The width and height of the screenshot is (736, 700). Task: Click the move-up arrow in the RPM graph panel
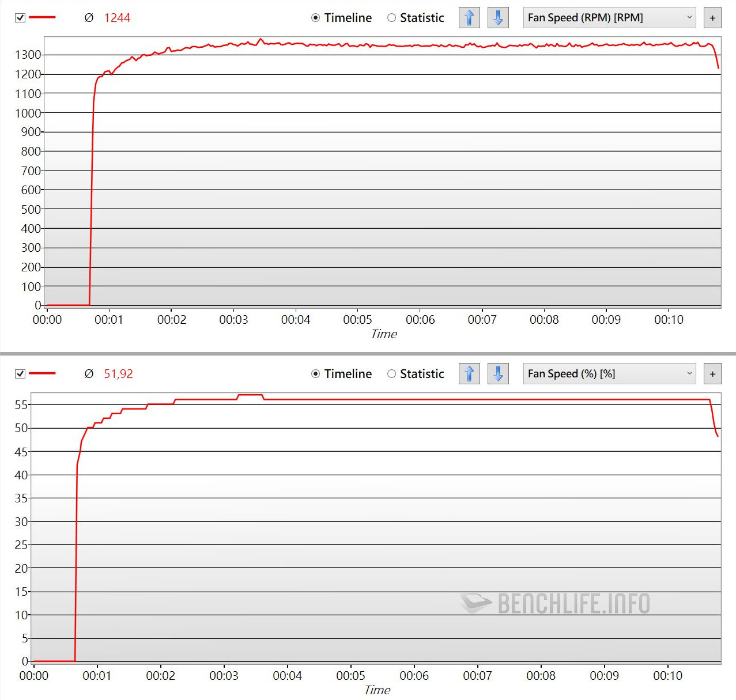pyautogui.click(x=469, y=18)
